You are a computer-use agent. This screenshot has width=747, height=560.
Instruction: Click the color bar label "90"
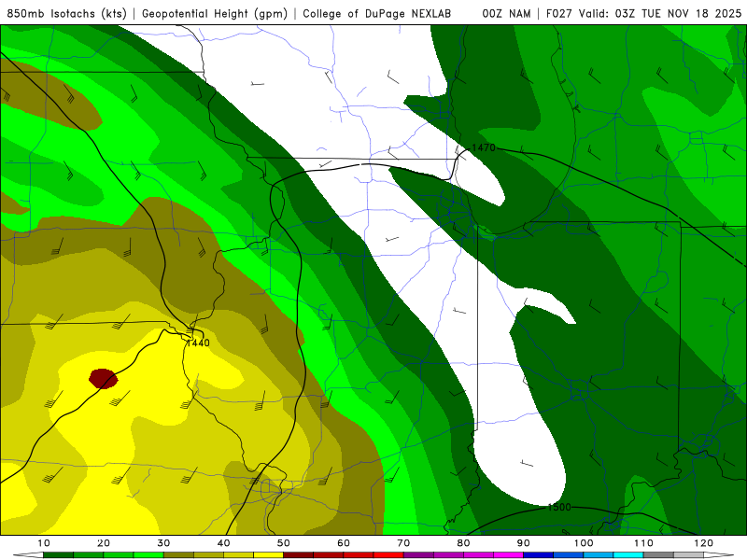[x=524, y=543]
